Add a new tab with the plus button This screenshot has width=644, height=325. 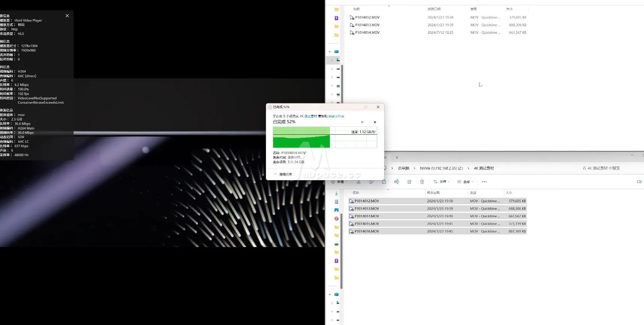[397, 157]
